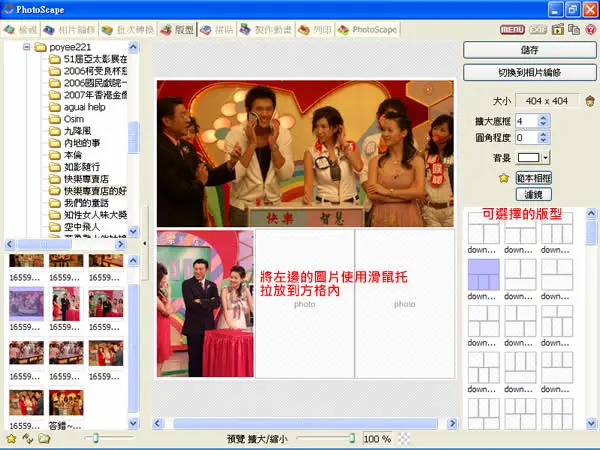Click the face icon next to size 404 x 404
Viewport: 600px width, 450px height.
pyautogui.click(x=590, y=101)
